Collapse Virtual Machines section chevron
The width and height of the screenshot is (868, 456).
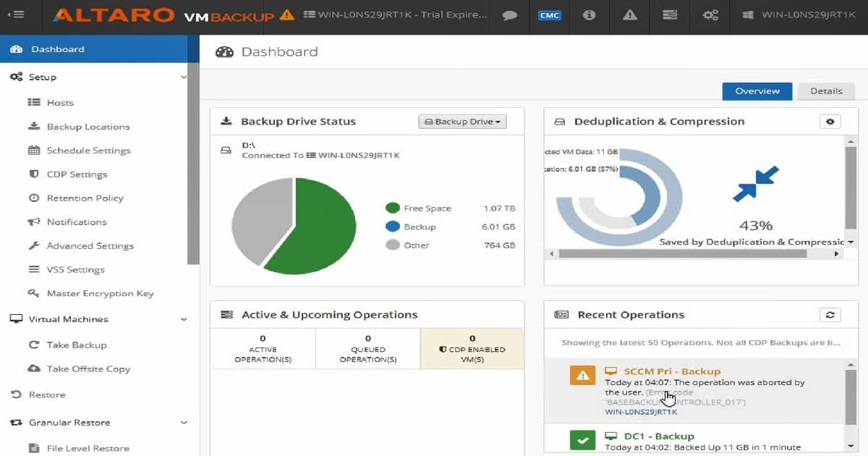click(x=184, y=319)
